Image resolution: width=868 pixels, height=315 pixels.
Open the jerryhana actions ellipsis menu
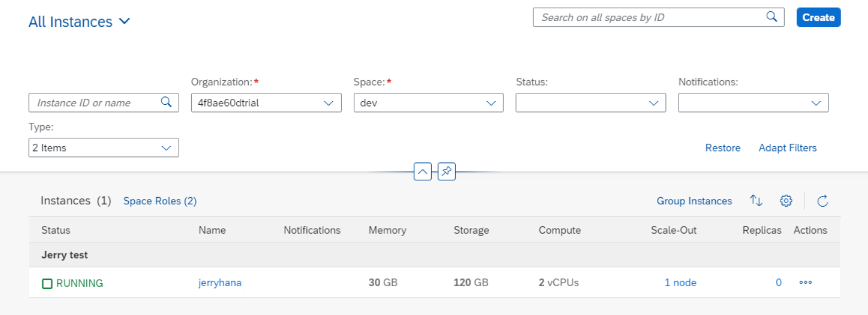[x=805, y=283]
